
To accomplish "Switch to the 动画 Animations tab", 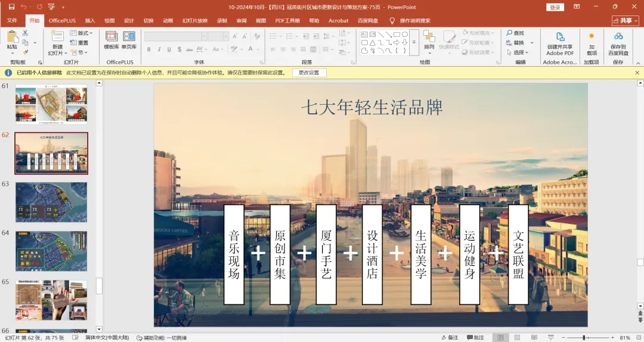I will coord(168,20).
